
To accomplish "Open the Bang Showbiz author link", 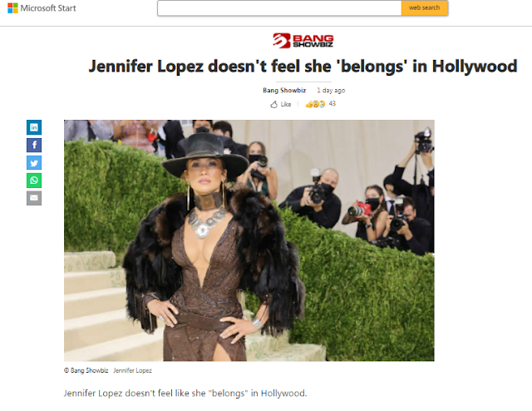I will 284,91.
